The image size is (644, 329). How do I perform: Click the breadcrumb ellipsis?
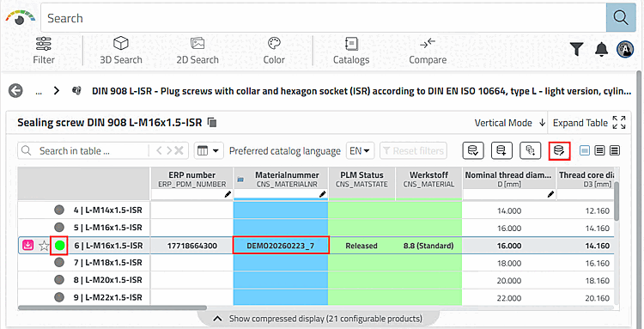click(x=39, y=92)
